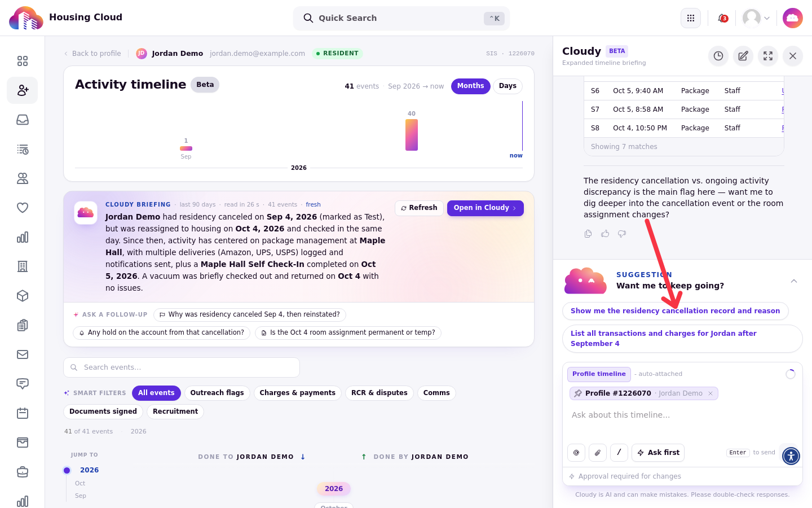Open the accessibility widget icon
Screen dimensions: 812x508
(x=791, y=456)
